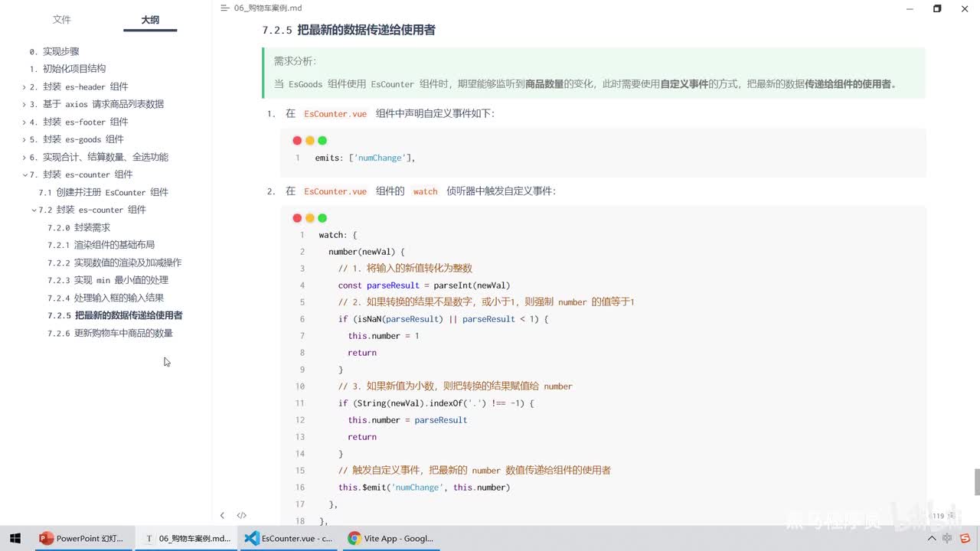Open the Sogou input method tray icon

pos(965,539)
